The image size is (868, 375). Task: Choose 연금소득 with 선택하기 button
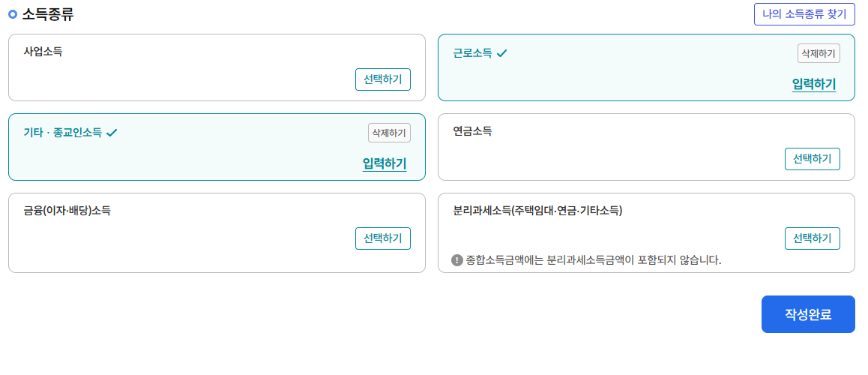point(812,159)
